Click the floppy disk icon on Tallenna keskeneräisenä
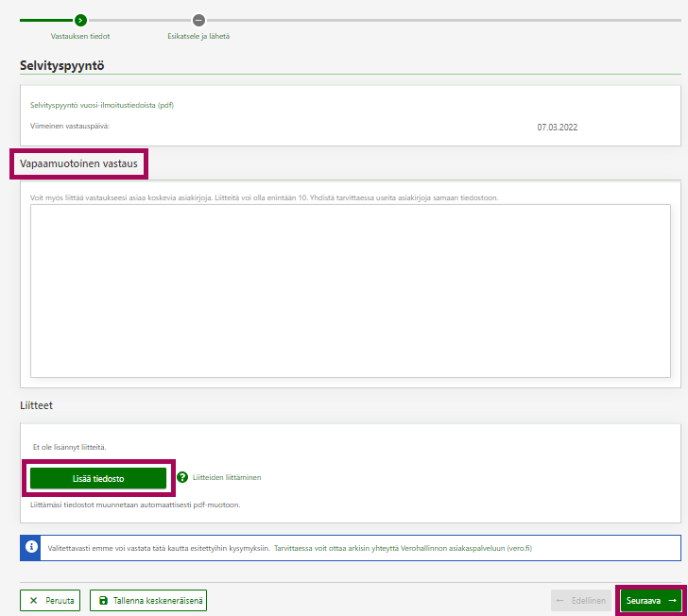The width and height of the screenshot is (688, 616). point(103,600)
